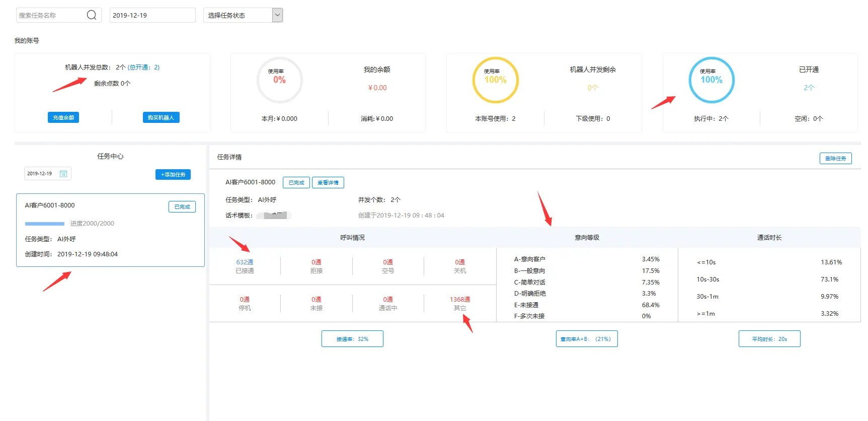Click the A-意向客户 row label
The width and height of the screenshot is (868, 421).
tap(529, 259)
